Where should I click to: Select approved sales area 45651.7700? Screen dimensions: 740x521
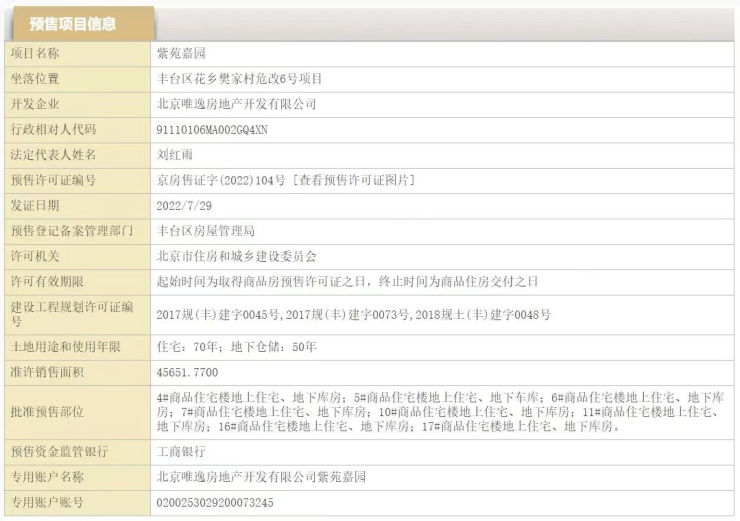(x=187, y=372)
